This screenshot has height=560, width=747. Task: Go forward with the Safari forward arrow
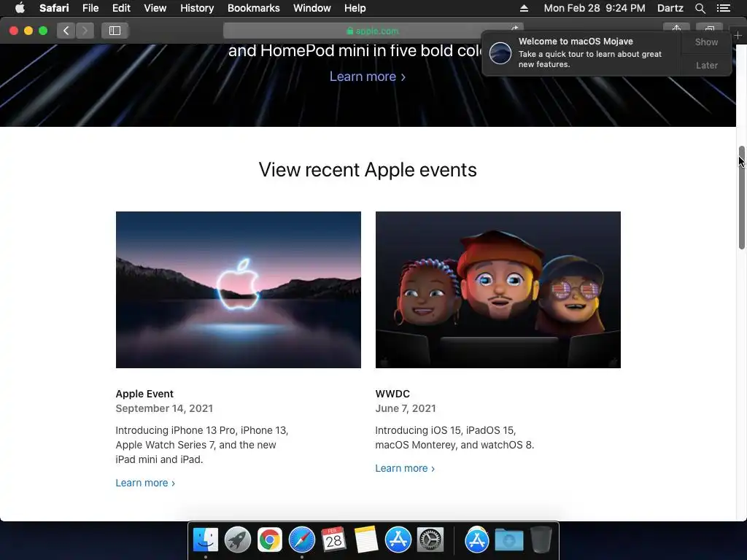coord(85,31)
